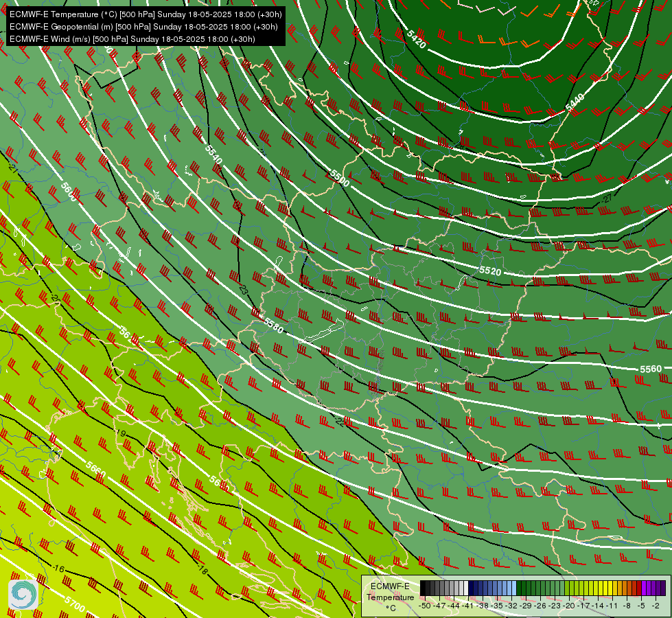Select the ECMWF-E Wind title line

pyautogui.click(x=132, y=39)
